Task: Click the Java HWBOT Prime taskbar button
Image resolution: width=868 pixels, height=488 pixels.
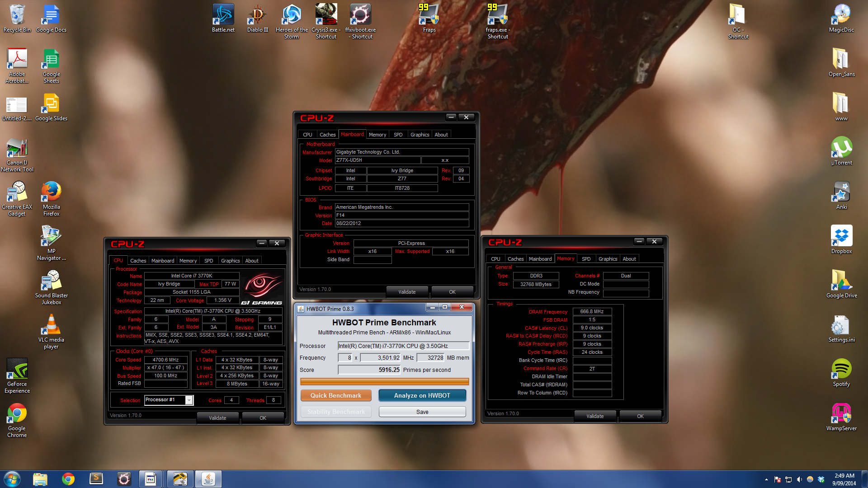Action: point(208,479)
